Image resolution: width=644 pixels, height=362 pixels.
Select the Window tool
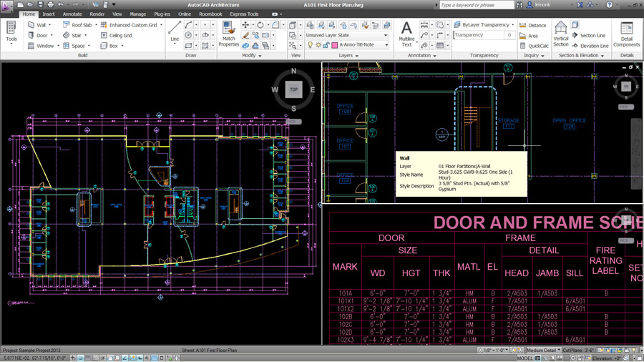pos(41,46)
